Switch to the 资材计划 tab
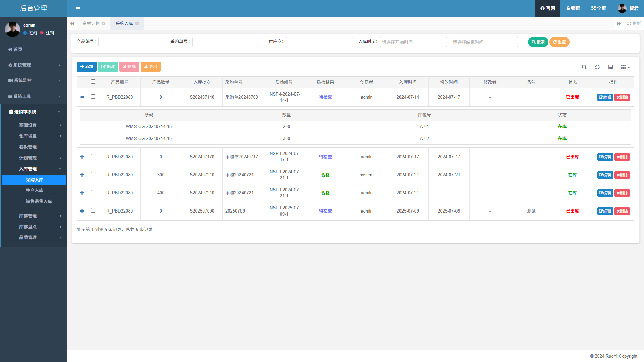Viewport: 644px width, 362px height. (91, 23)
